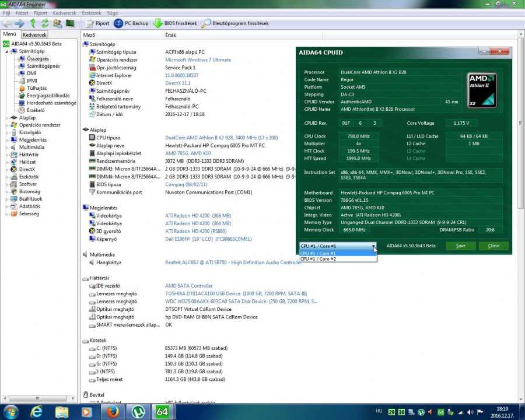Expand the Hálózat tree node

tap(6, 162)
